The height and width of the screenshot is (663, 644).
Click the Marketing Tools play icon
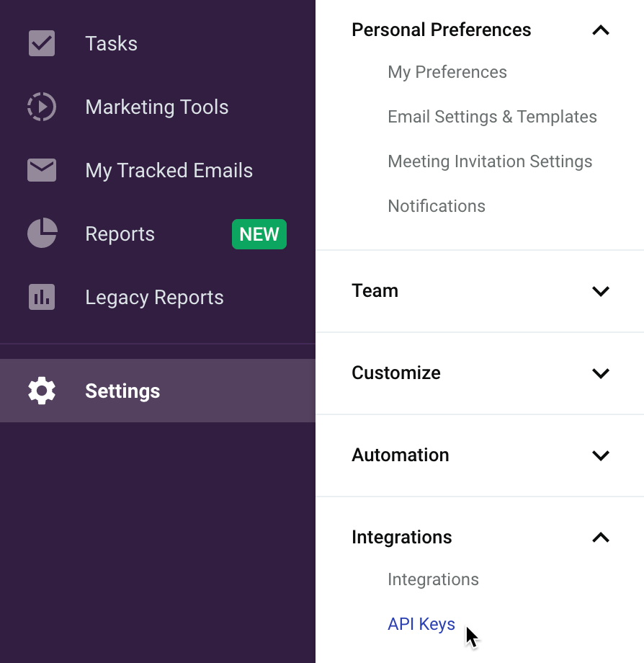41,107
